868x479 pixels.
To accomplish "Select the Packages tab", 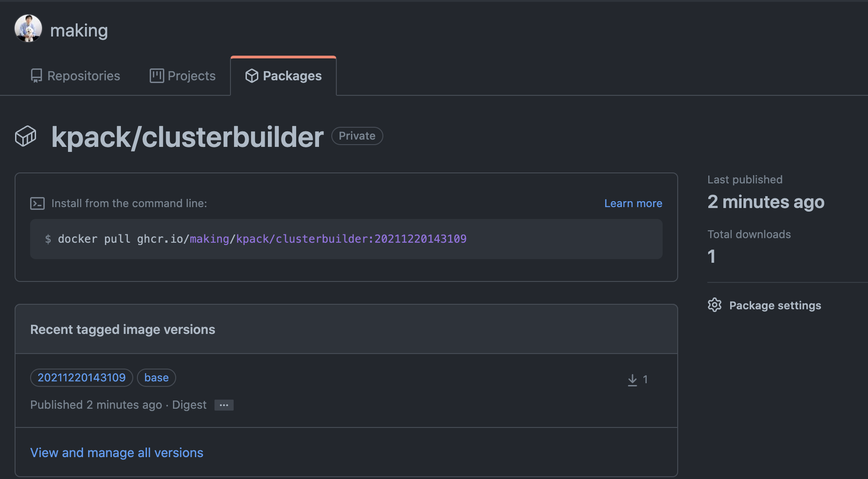I will [283, 76].
